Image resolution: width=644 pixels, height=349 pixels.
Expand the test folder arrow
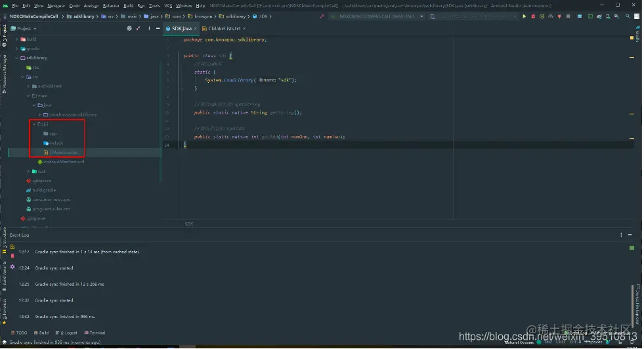[28, 172]
